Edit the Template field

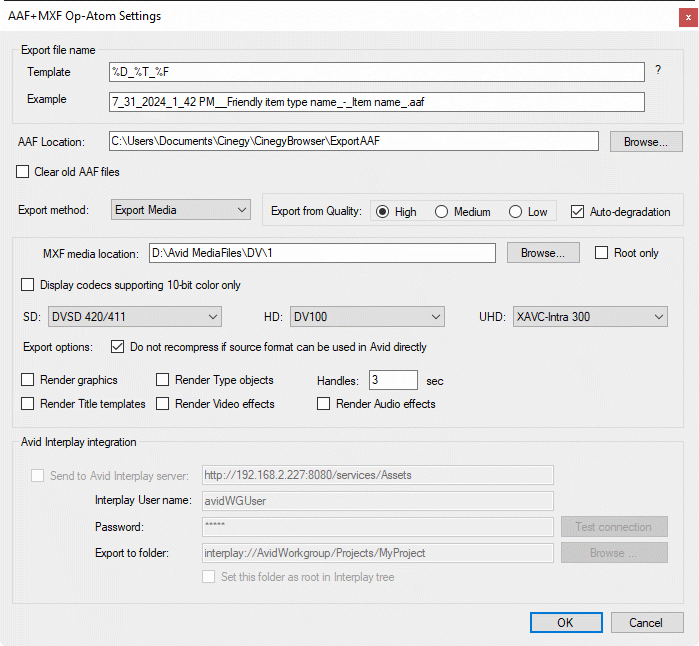377,72
